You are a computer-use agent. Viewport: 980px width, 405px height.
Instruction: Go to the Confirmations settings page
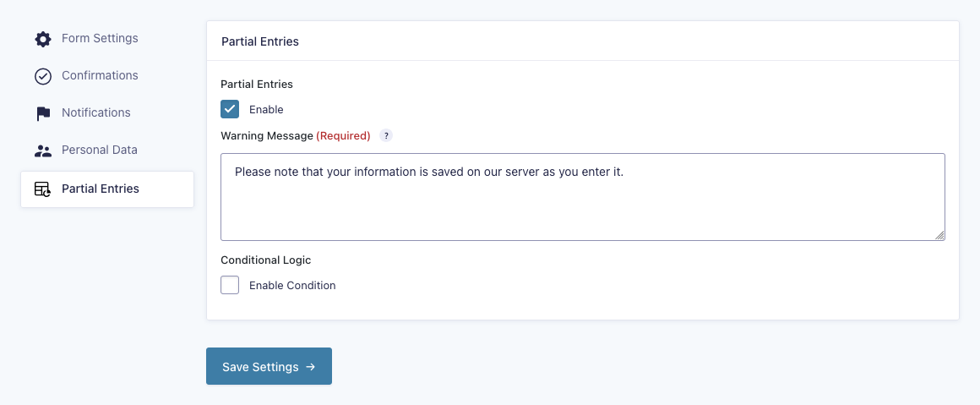click(x=100, y=75)
